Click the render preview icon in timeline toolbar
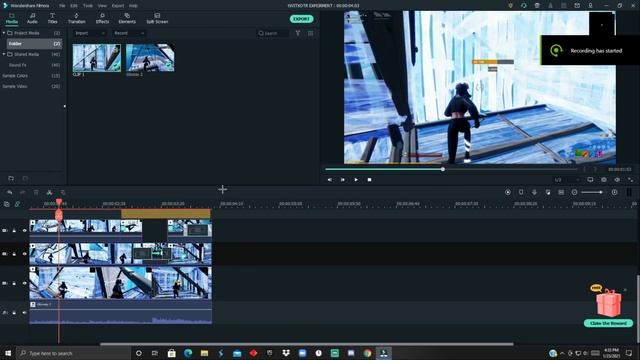 point(508,192)
